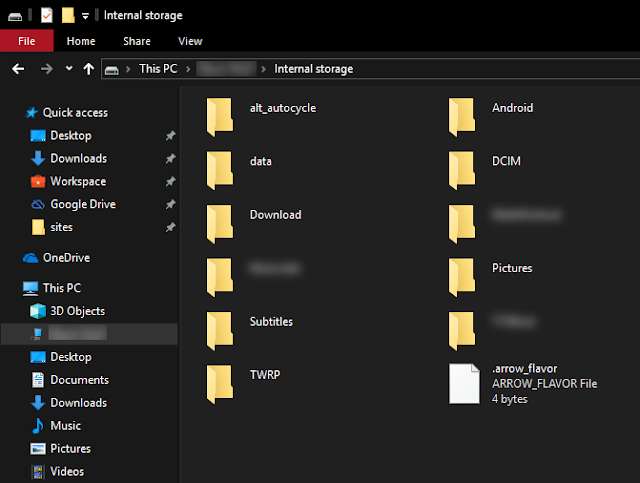The width and height of the screenshot is (640, 483).
Task: Open Music under This PC
Action: click(65, 425)
